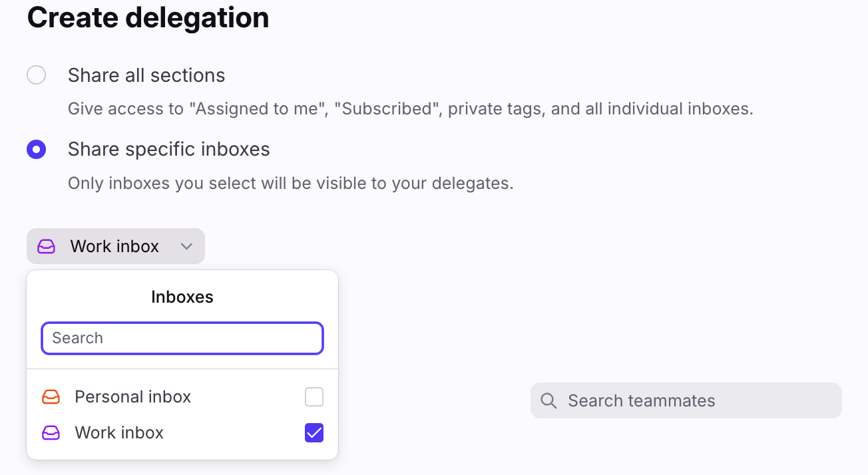This screenshot has width=868, height=475.
Task: Click the Inboxes popup heading
Action: 182,297
